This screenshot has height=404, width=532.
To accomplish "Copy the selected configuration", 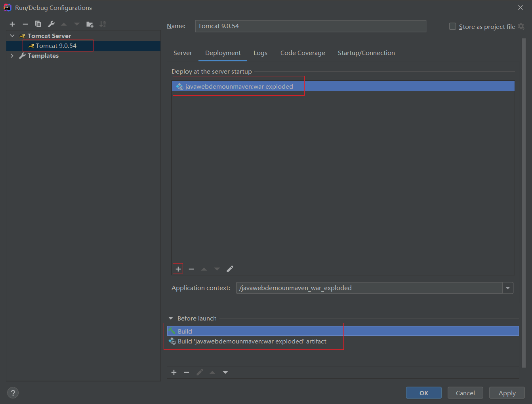I will click(38, 24).
